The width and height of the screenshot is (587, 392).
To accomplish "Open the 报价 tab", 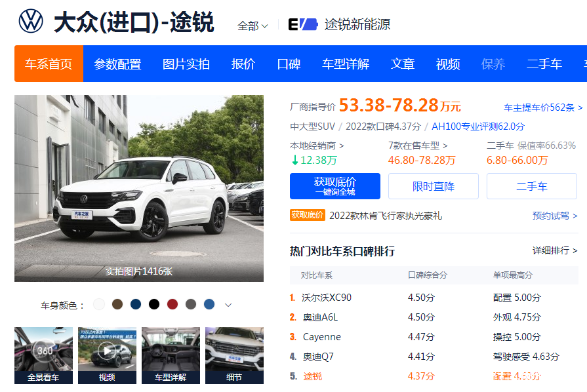I will (243, 64).
